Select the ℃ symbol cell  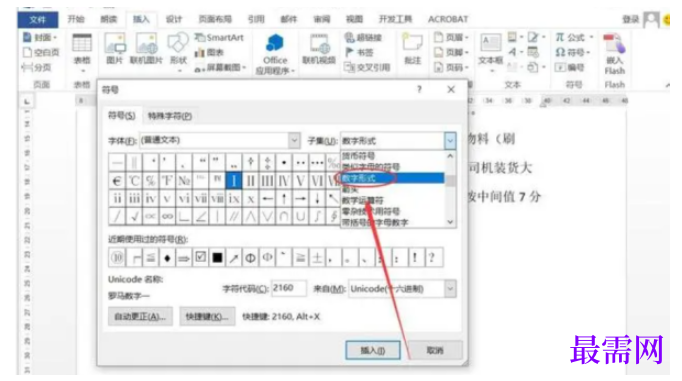(x=134, y=180)
